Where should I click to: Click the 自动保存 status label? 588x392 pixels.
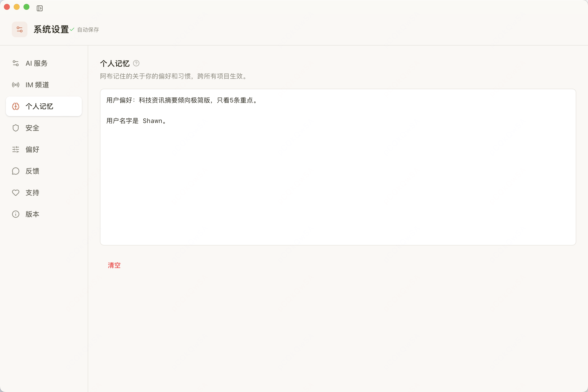pos(88,30)
